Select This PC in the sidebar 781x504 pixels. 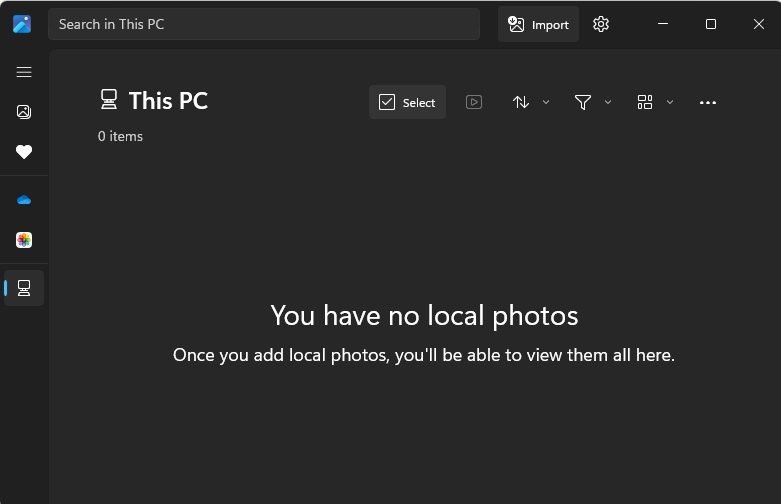click(x=24, y=288)
